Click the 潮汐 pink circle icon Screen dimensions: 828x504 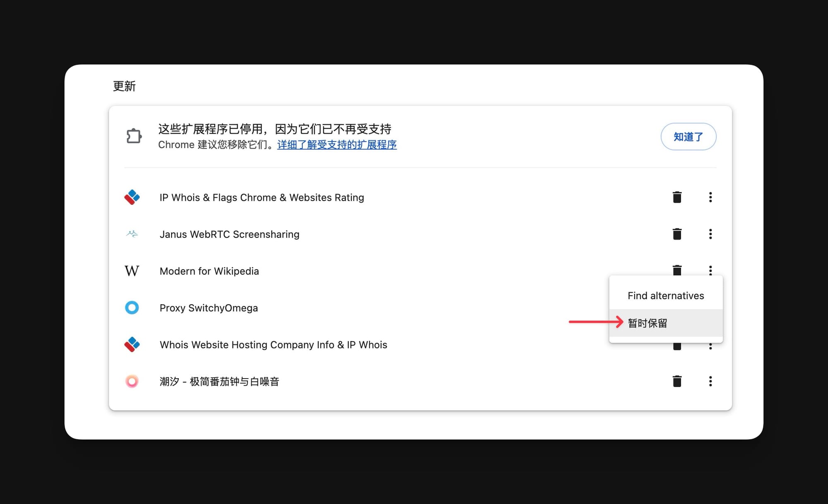[x=132, y=381]
